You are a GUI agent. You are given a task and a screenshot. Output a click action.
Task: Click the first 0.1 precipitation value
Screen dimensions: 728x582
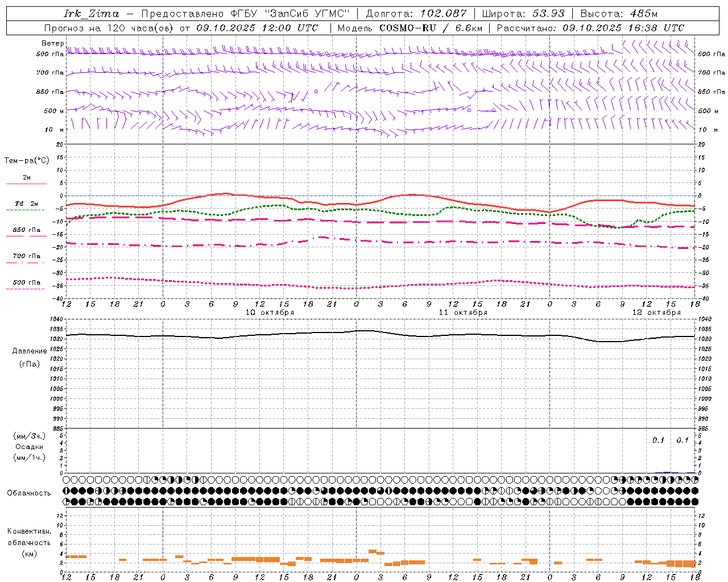click(658, 440)
